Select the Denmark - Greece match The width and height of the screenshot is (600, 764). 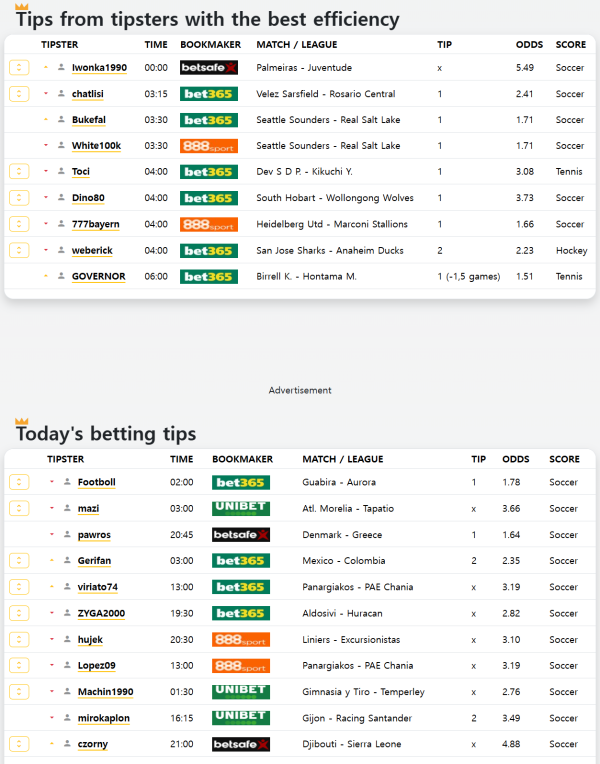pos(335,535)
